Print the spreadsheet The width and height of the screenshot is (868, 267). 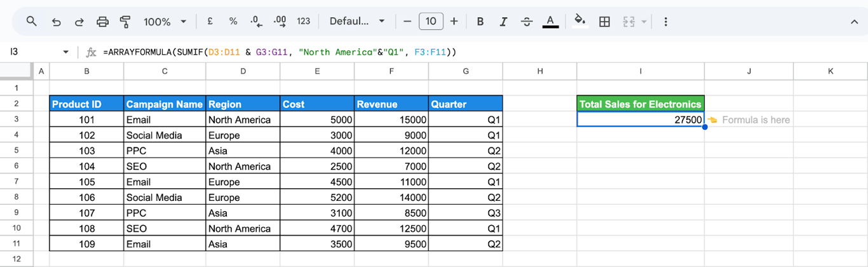(x=102, y=22)
